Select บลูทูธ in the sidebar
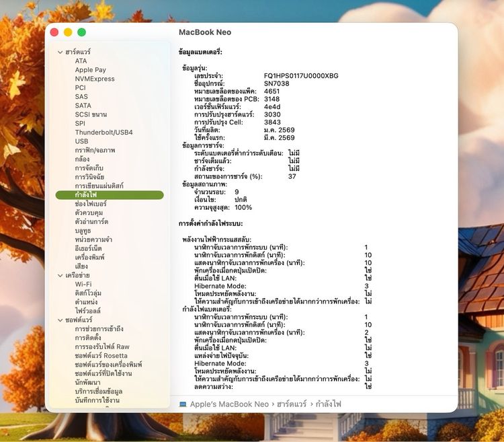 83,231
